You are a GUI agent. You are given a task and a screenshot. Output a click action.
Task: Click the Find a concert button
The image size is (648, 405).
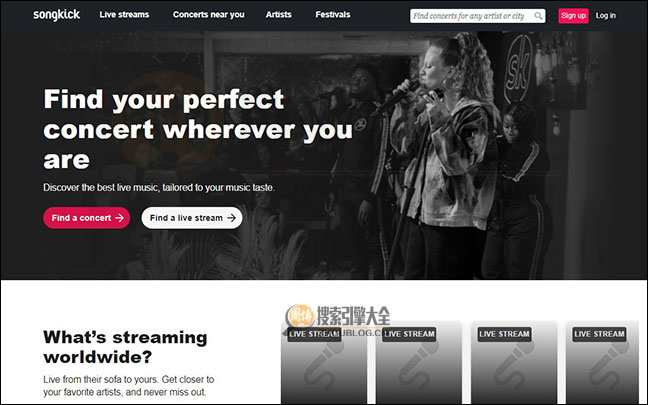pos(87,218)
